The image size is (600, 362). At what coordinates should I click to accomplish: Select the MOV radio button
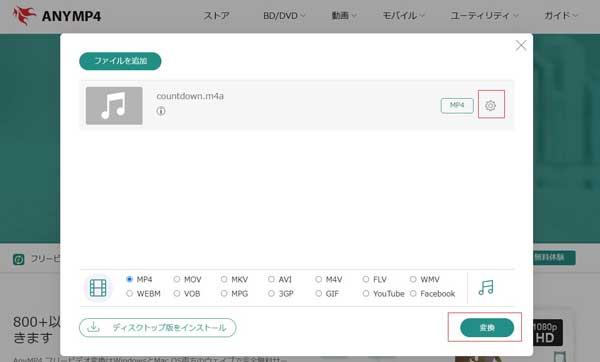tap(177, 279)
